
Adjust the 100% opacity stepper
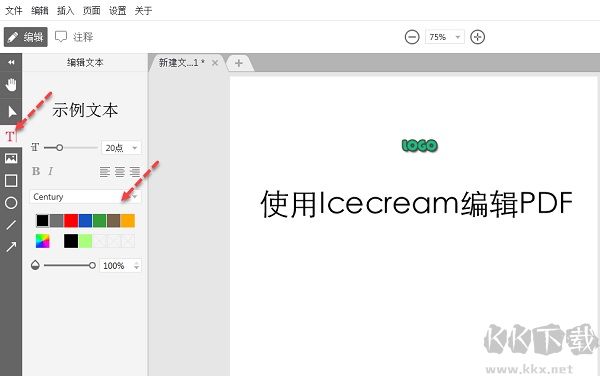(137, 265)
